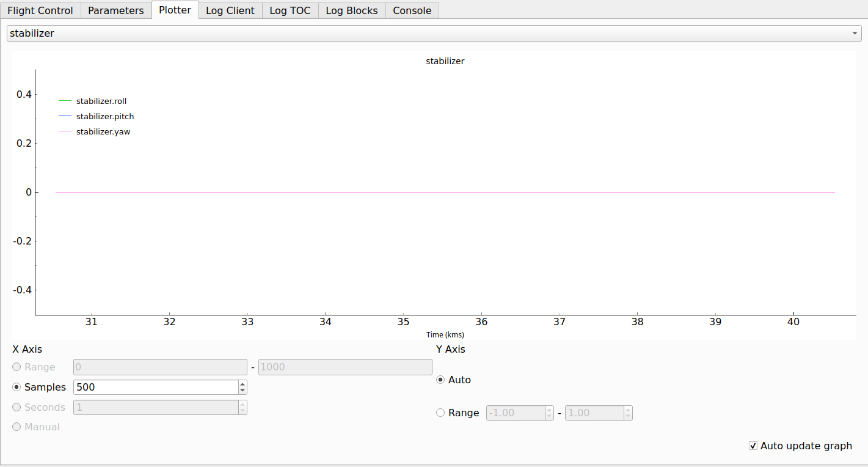Open the Log TOC tab

click(x=290, y=10)
